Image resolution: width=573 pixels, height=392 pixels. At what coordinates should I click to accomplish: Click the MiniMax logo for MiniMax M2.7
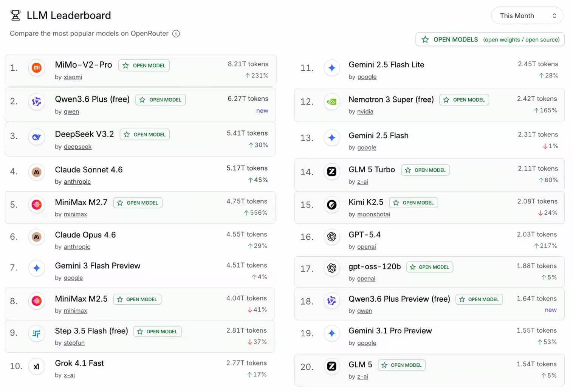click(37, 205)
